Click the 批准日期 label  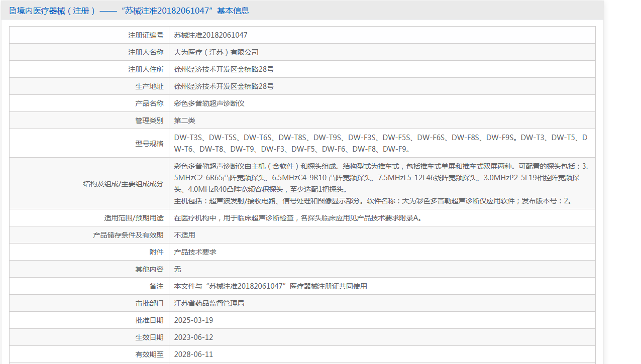point(149,320)
